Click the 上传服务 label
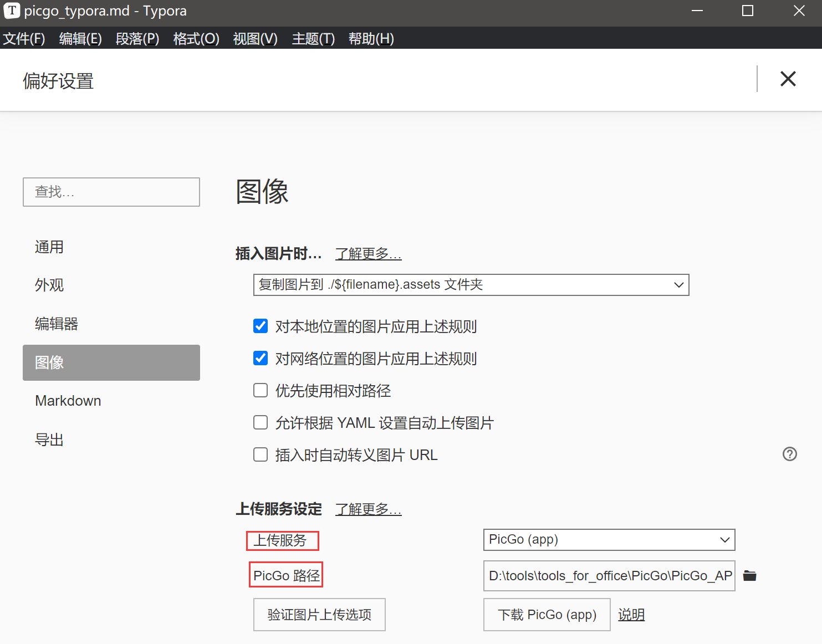Screen dimensions: 822x644 click(280, 540)
